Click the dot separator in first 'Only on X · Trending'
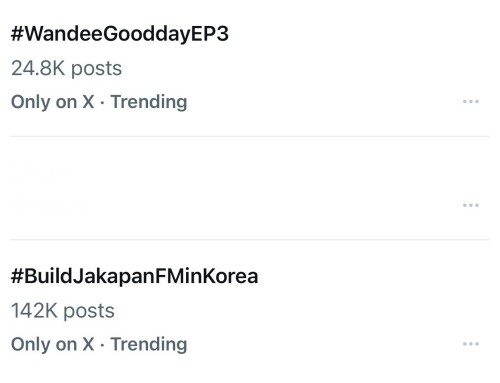Screen dimensions: 500x383 [102, 103]
